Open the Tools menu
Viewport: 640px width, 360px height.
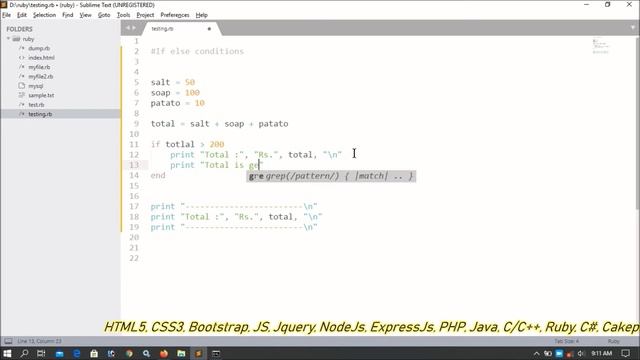click(123, 15)
